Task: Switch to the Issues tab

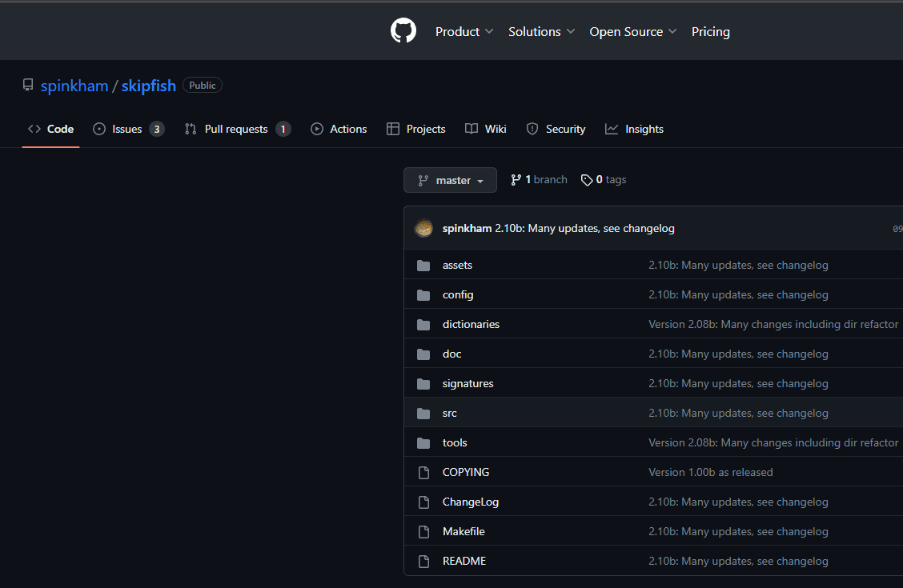Action: point(128,129)
